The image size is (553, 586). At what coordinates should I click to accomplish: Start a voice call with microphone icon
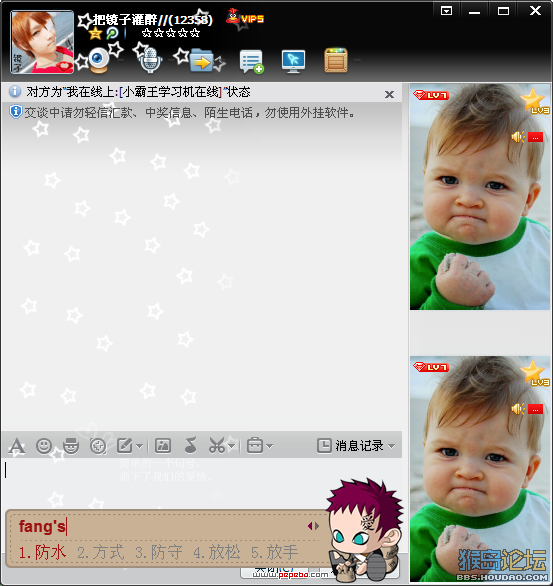coord(150,60)
